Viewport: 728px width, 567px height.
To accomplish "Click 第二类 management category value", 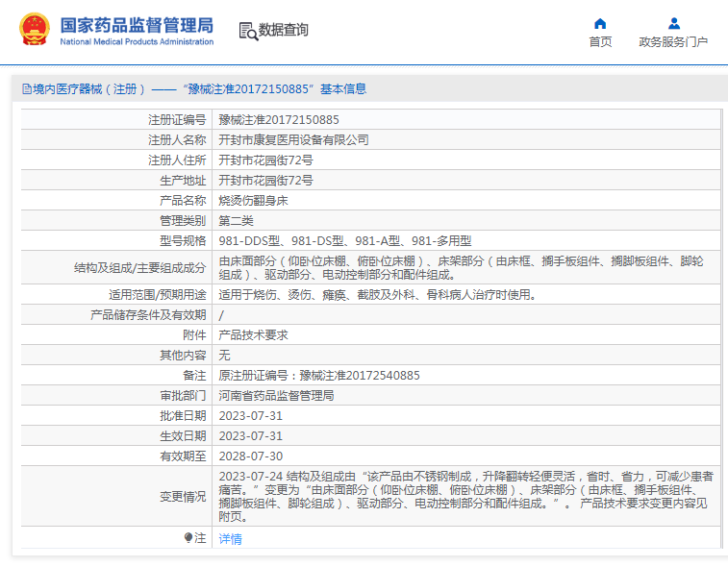I will [237, 221].
